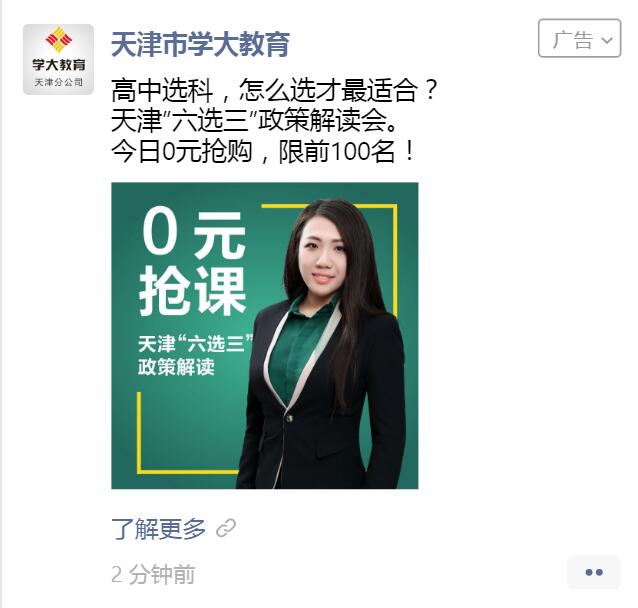Select the line 天津“六选三”政策解读会

click(255, 121)
